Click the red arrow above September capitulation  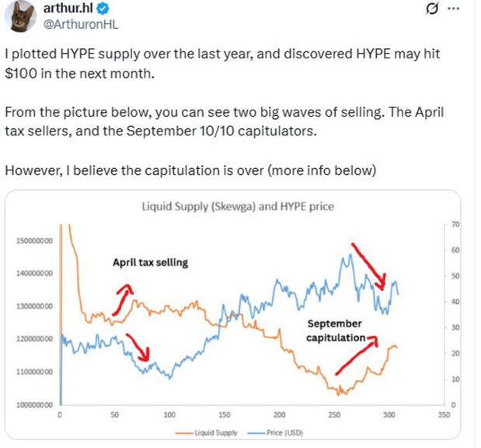pyautogui.click(x=368, y=265)
